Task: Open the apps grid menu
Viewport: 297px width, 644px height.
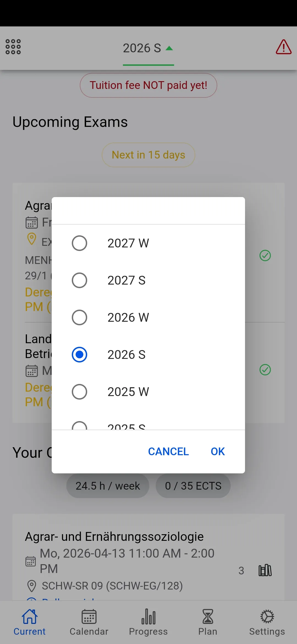Action: tap(13, 47)
